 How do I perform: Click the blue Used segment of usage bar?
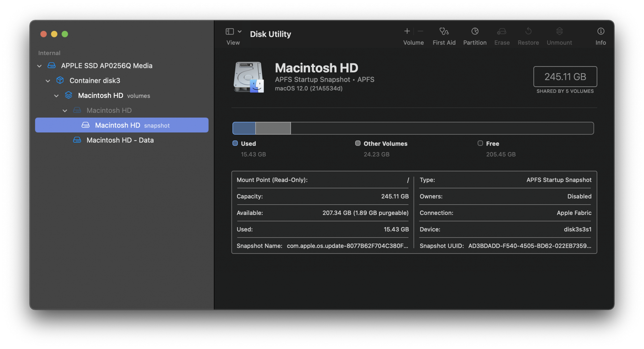[244, 128]
